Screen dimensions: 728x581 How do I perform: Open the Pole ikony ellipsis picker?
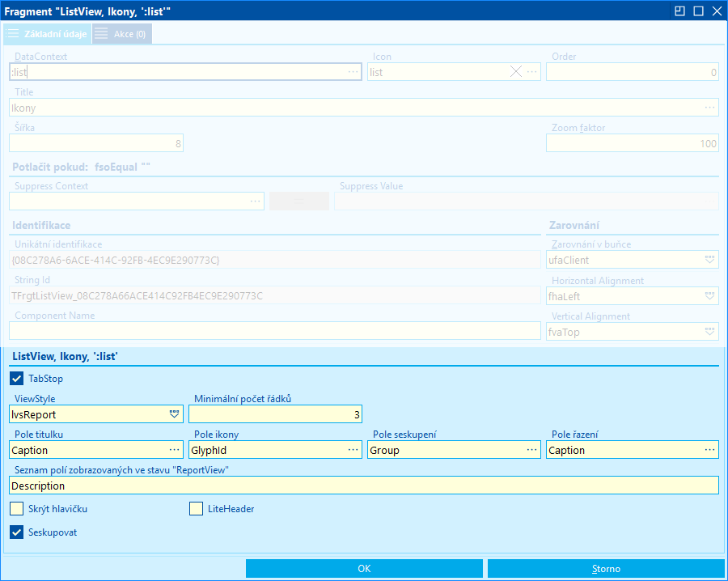tap(353, 450)
